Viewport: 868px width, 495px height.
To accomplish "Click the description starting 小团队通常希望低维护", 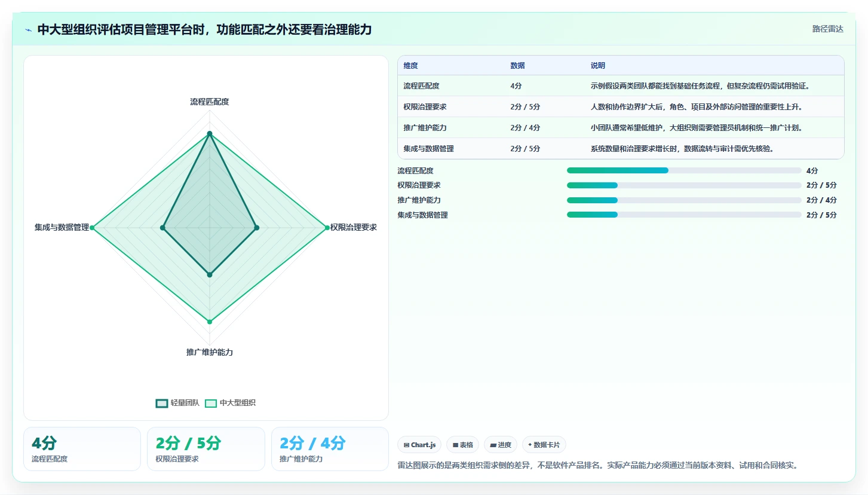I will [697, 128].
